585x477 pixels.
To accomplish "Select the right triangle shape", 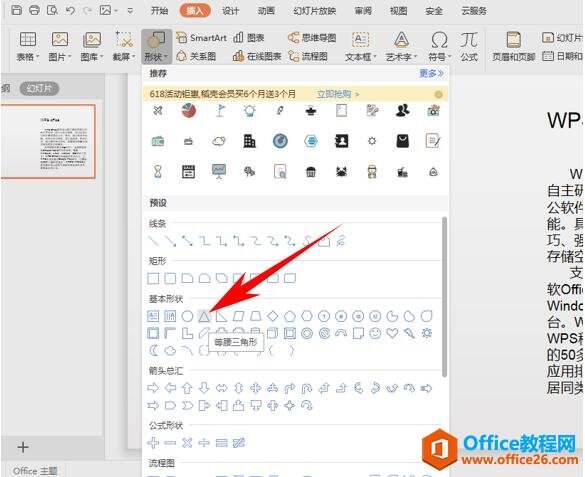I will point(221,316).
